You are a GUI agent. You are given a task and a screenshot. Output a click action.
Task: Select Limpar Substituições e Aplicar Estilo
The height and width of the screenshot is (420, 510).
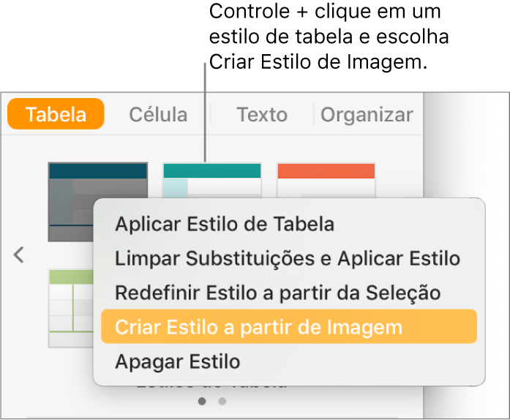288,258
